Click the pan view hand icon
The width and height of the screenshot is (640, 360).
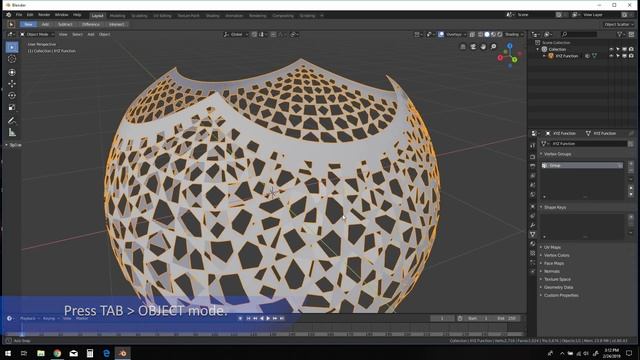click(x=483, y=47)
